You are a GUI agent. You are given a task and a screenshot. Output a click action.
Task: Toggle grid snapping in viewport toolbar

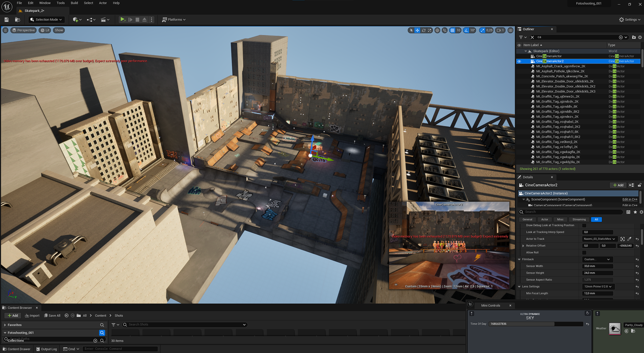[452, 30]
